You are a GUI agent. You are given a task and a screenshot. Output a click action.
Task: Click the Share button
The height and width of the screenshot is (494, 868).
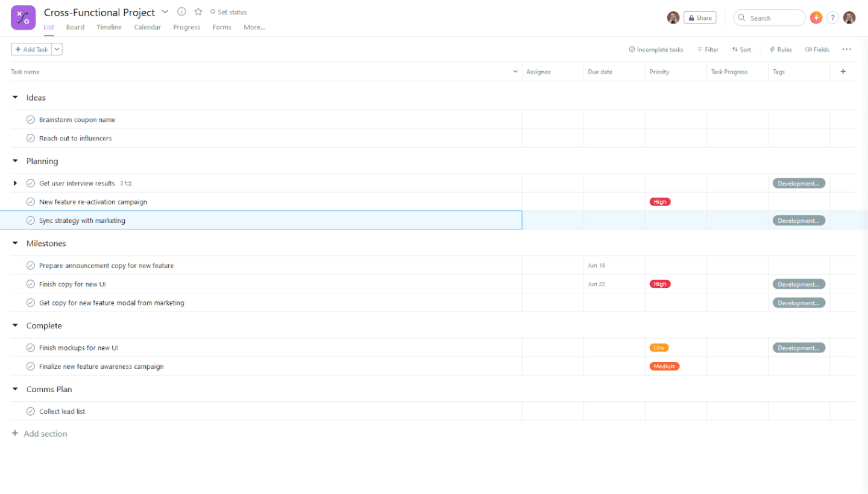[700, 18]
